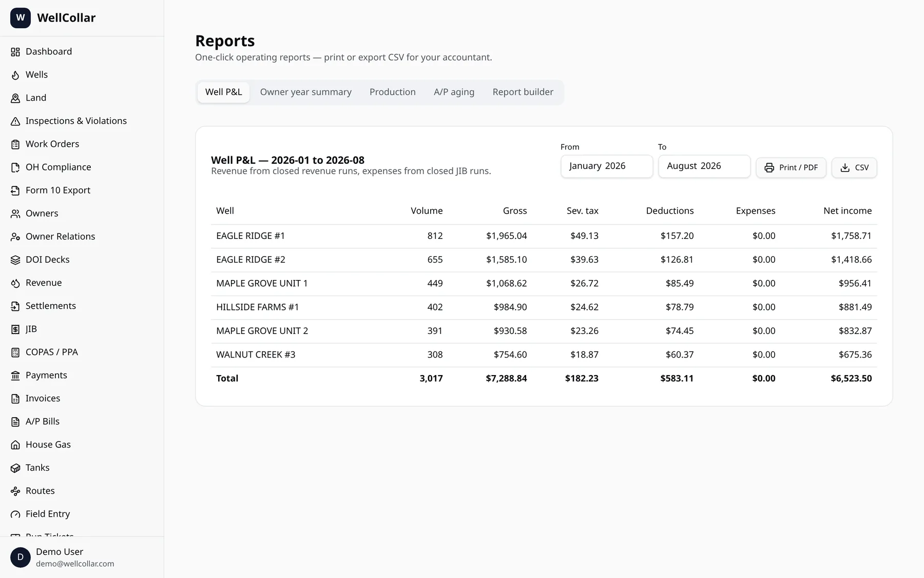924x578 pixels.
Task: Click the Demo User avatar
Action: 21,557
